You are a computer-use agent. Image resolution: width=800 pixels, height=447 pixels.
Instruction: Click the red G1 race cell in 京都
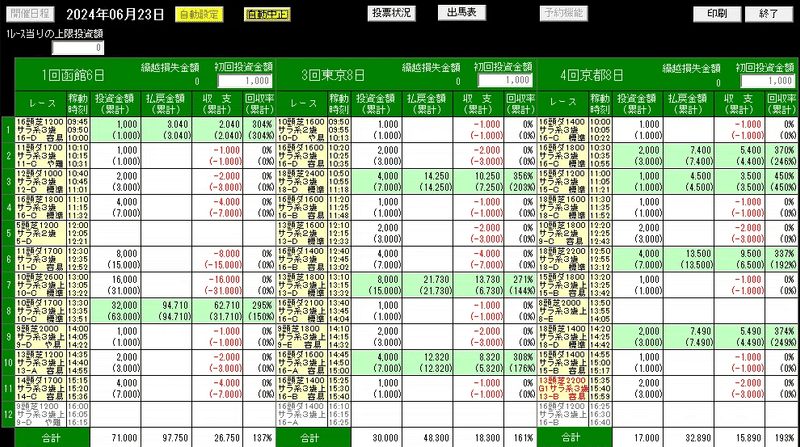(563, 388)
